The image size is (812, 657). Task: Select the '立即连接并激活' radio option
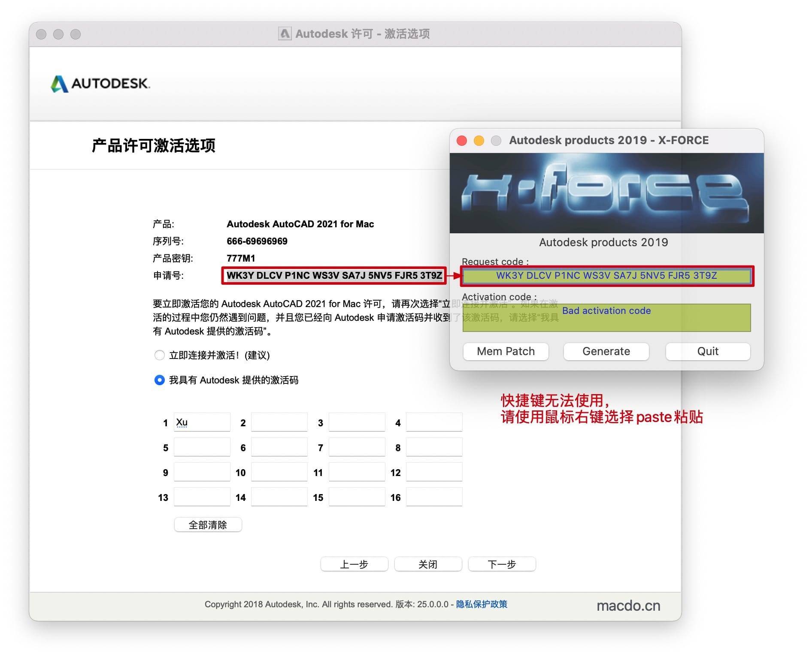[159, 355]
